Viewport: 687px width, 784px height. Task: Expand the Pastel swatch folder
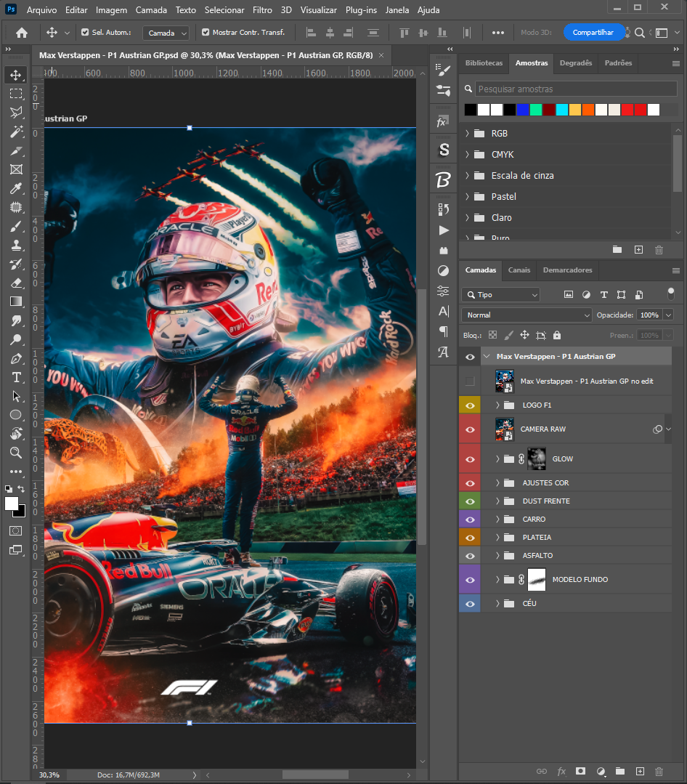coord(467,196)
